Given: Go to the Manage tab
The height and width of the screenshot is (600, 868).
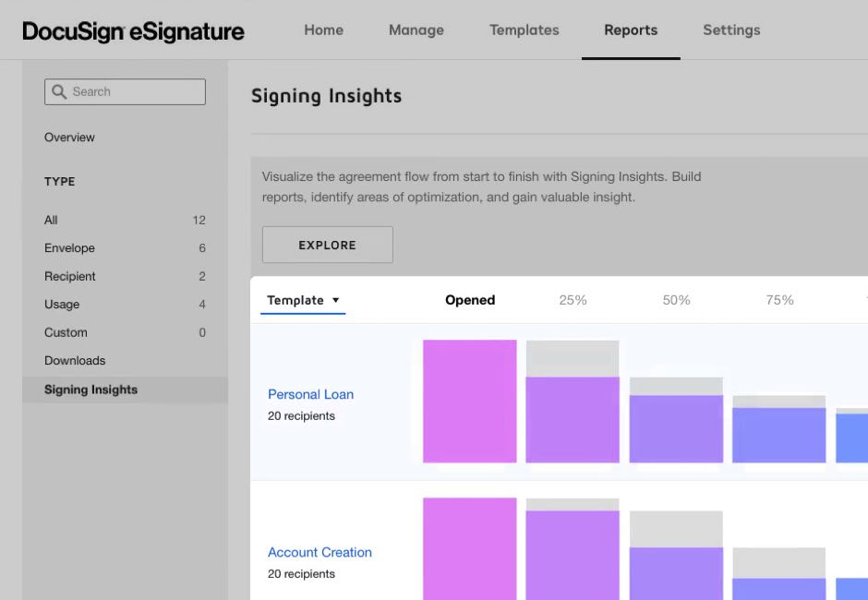Looking at the screenshot, I should tap(416, 30).
